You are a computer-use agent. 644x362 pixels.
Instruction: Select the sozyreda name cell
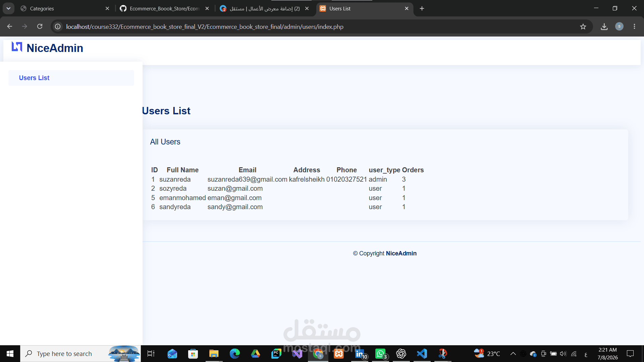point(173,188)
